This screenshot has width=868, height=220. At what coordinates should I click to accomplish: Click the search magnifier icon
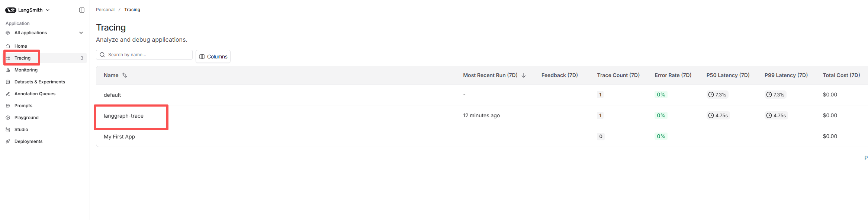[102, 55]
